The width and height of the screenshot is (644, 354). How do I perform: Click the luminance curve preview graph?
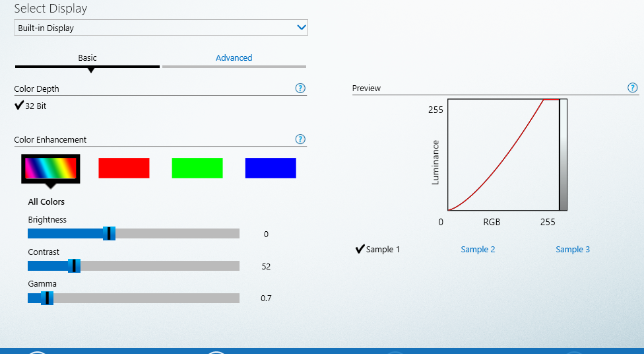coord(503,155)
